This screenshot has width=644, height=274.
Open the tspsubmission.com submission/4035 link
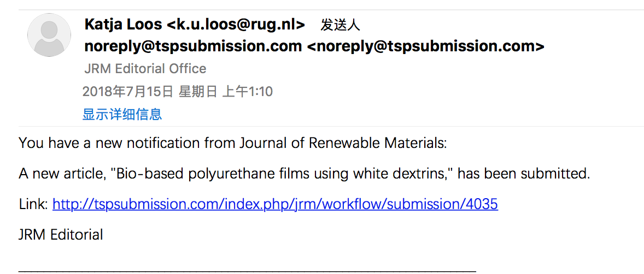click(x=275, y=204)
